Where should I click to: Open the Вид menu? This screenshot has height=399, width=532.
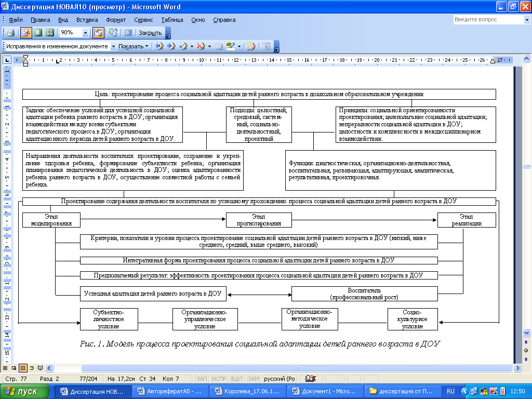click(x=63, y=20)
